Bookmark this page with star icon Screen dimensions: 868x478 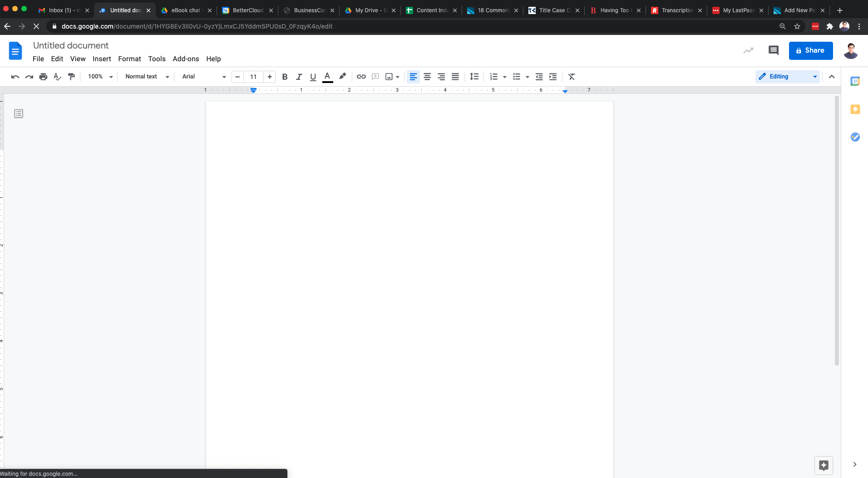(797, 26)
